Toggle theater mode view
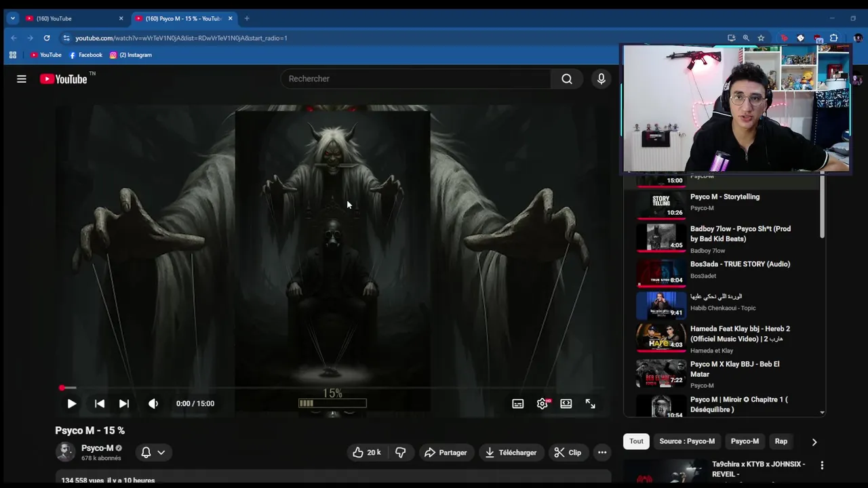This screenshot has height=488, width=868. (x=566, y=404)
